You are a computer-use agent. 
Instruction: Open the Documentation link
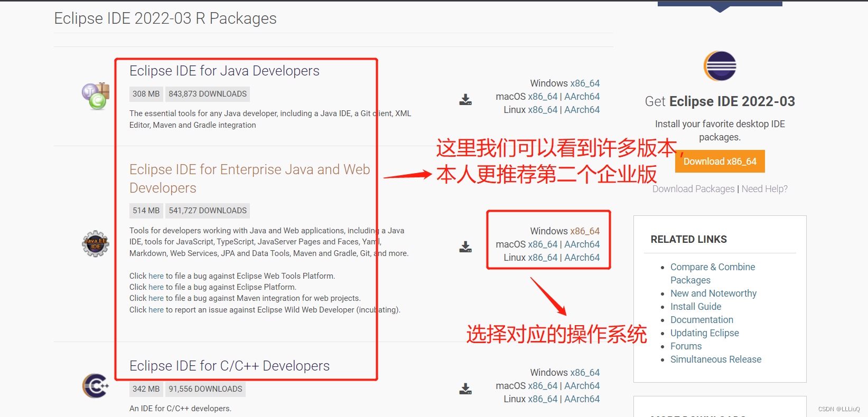tap(702, 320)
